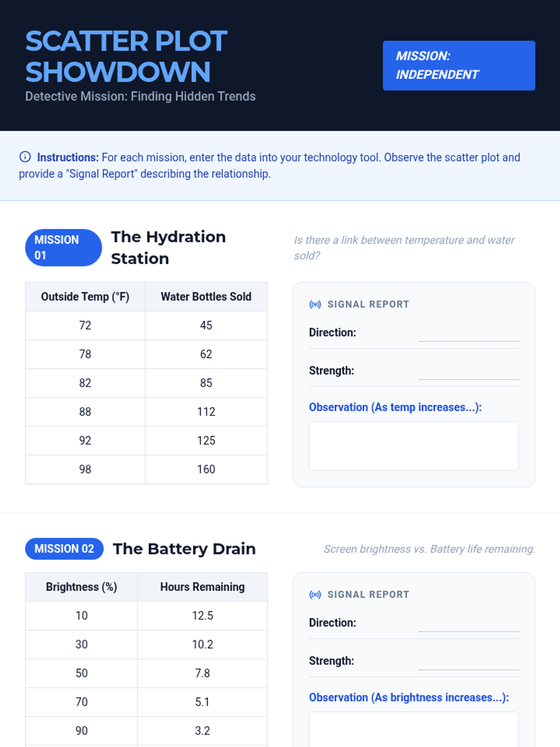Click the Scatter Plot Showdown title
The image size is (560, 747).
126,56
